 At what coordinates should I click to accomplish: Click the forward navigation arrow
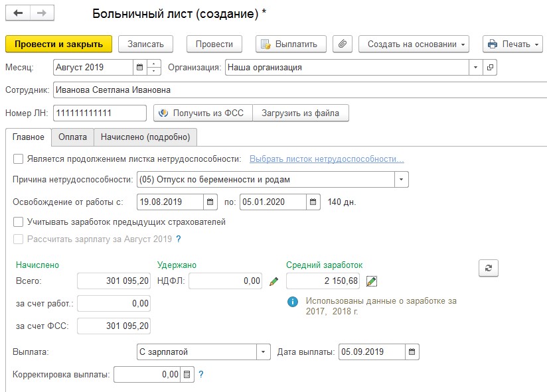[x=41, y=13]
